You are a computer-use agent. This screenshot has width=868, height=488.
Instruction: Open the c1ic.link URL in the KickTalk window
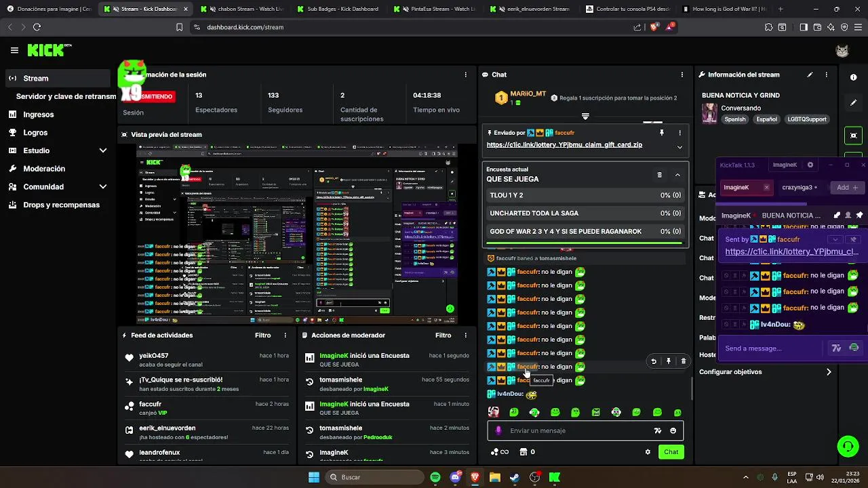(x=792, y=251)
